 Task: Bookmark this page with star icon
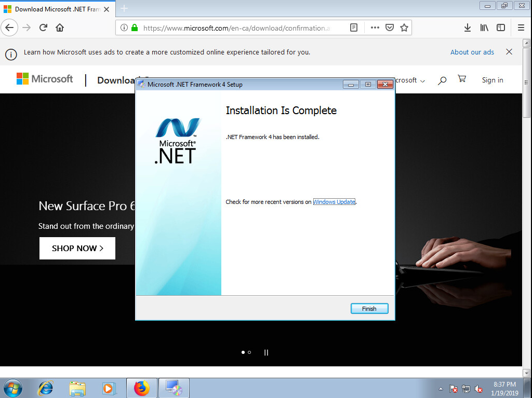point(404,28)
